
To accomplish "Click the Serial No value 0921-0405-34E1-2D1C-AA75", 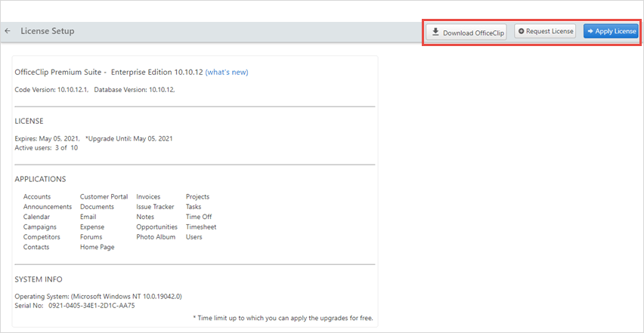I will pos(92,306).
